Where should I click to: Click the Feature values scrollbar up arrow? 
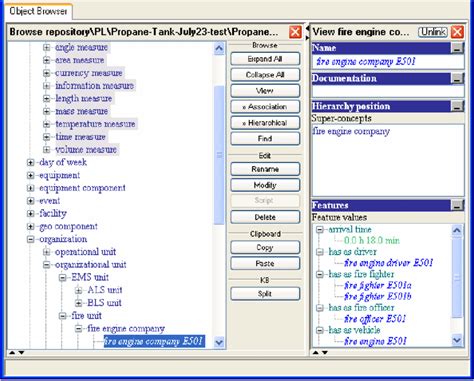point(457,230)
